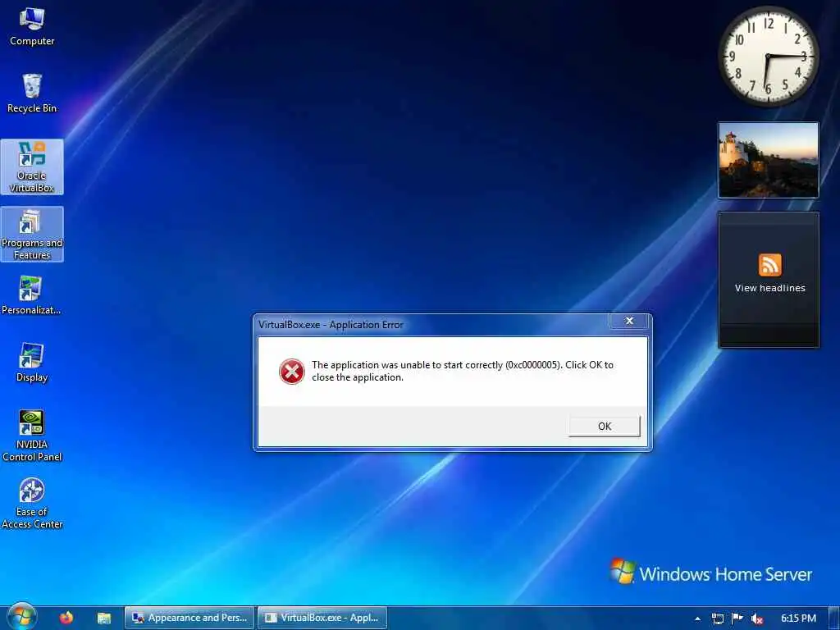Open the Start menu orb
Image resolution: width=840 pixels, height=630 pixels.
pos(21,617)
